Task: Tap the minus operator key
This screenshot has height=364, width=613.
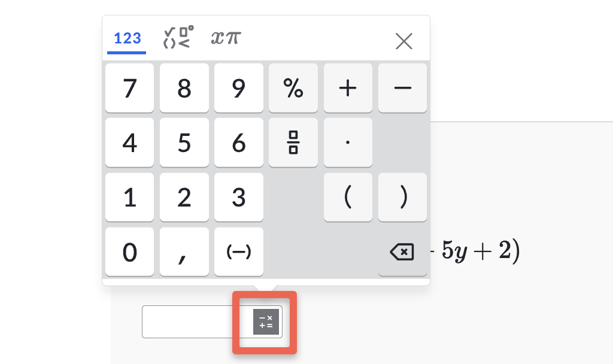Action: tap(402, 88)
